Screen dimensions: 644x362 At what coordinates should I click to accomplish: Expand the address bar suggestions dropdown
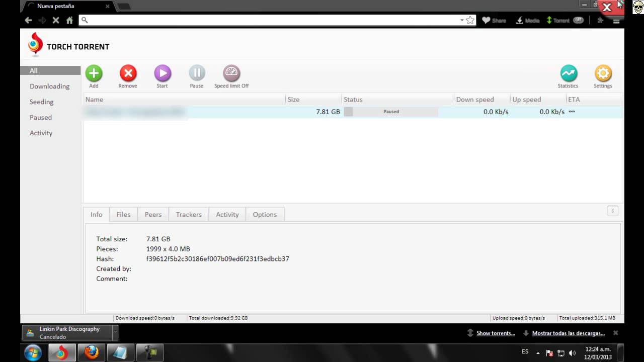coord(462,20)
